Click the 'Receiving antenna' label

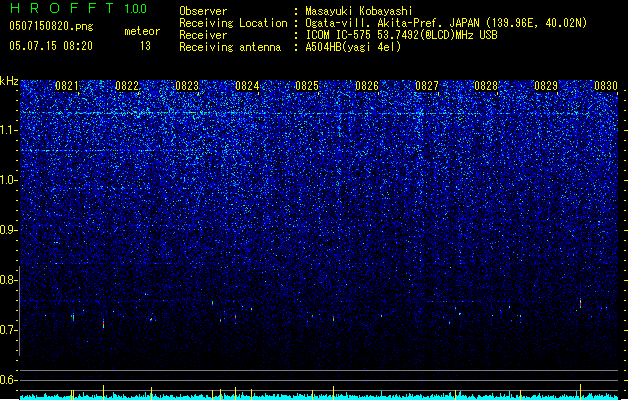click(x=230, y=47)
